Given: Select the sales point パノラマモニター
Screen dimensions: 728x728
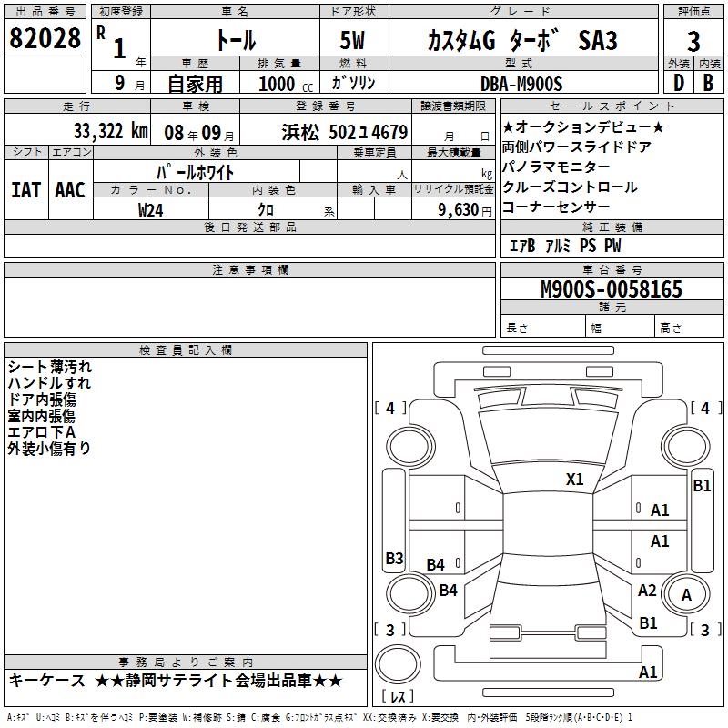Looking at the screenshot, I should [x=556, y=167].
